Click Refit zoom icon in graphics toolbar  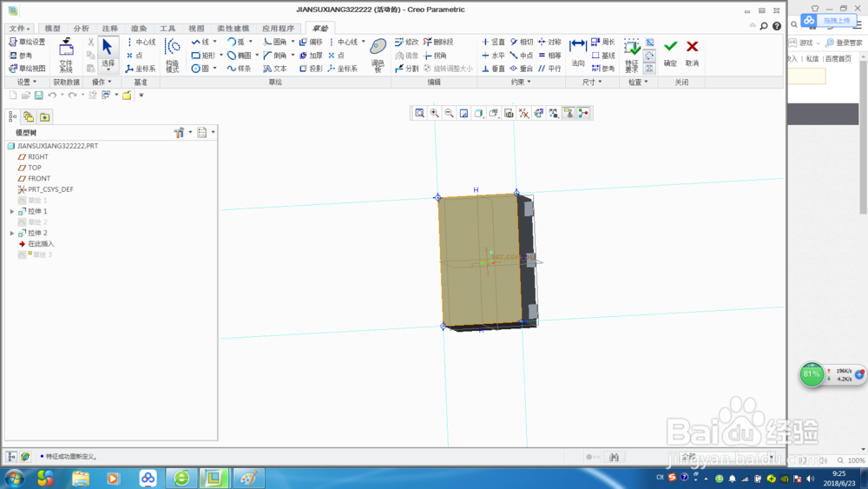pos(419,114)
